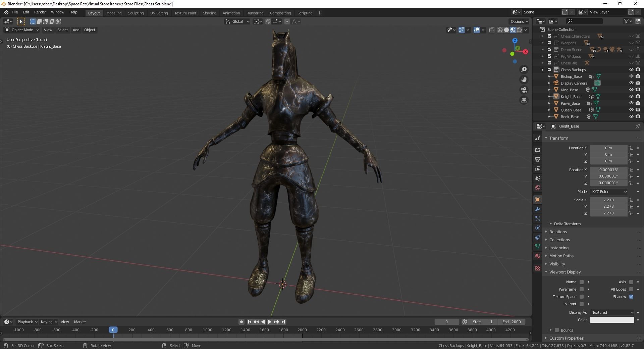Uncheck the Weapons collection checkbox
This screenshot has width=644, height=349.
click(549, 43)
